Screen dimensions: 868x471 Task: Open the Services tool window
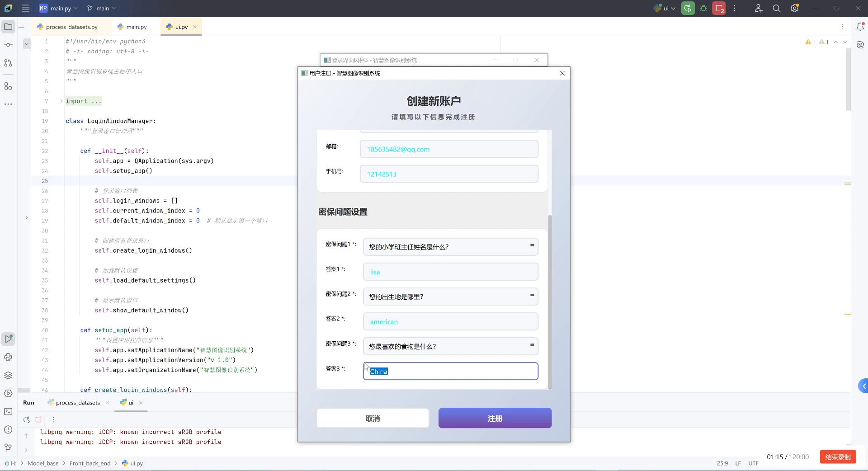[8, 393]
